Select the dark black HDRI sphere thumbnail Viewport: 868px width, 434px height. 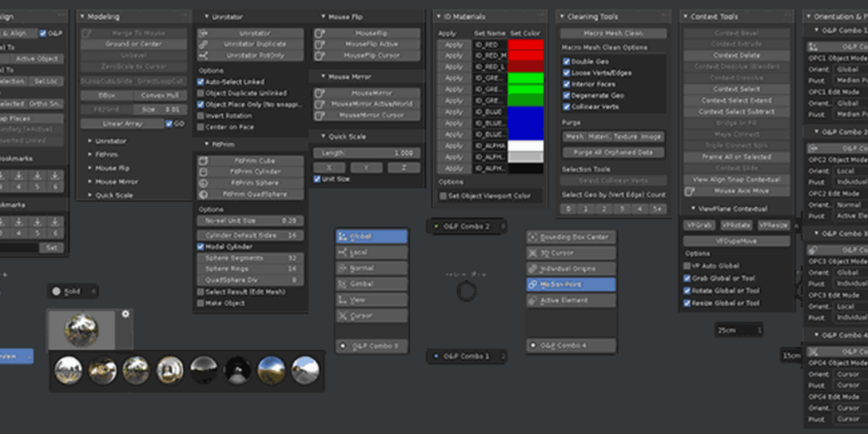pos(237,370)
